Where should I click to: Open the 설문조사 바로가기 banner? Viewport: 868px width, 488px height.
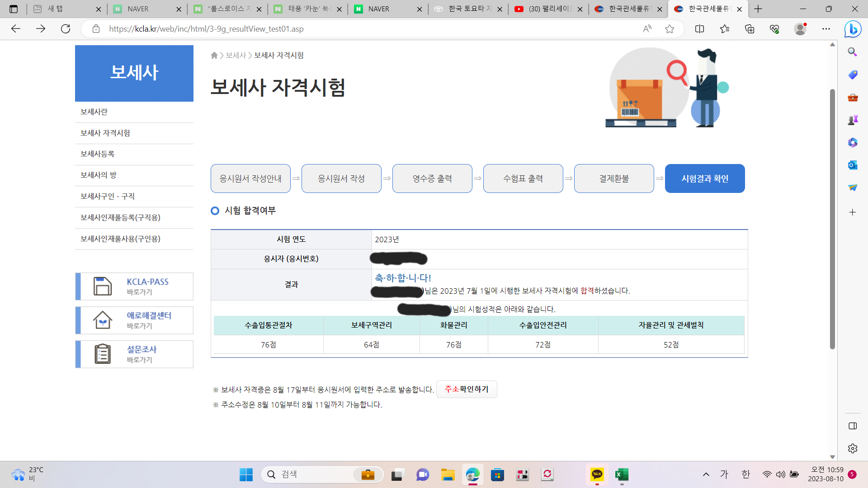pos(134,354)
